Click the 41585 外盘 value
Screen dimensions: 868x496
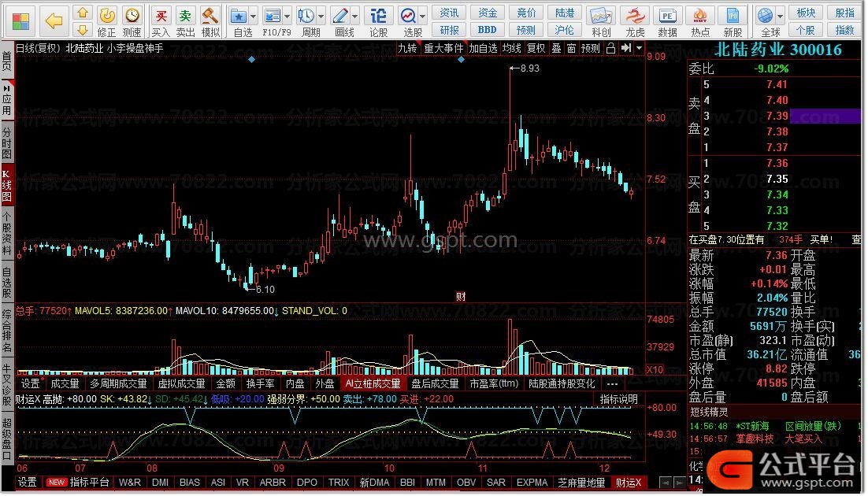click(772, 383)
